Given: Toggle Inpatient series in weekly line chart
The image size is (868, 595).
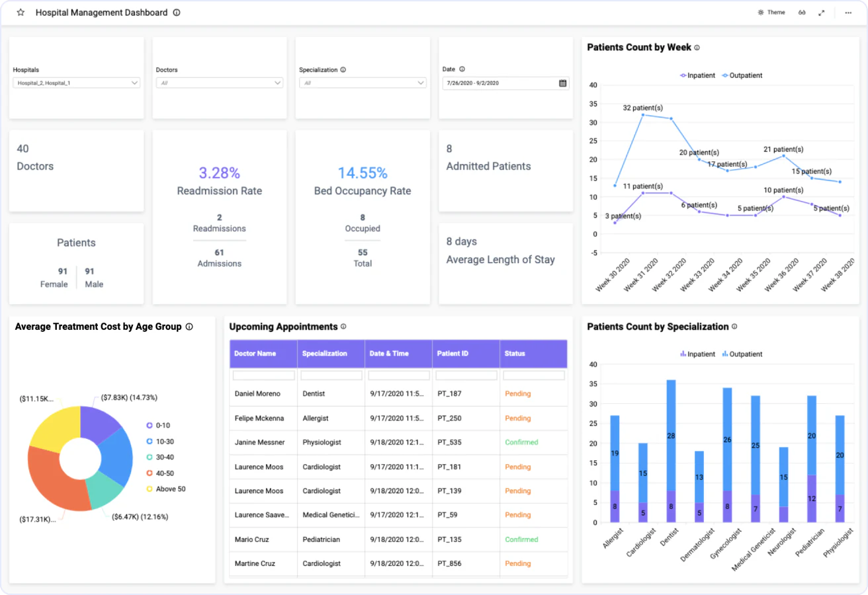Looking at the screenshot, I should 697,75.
